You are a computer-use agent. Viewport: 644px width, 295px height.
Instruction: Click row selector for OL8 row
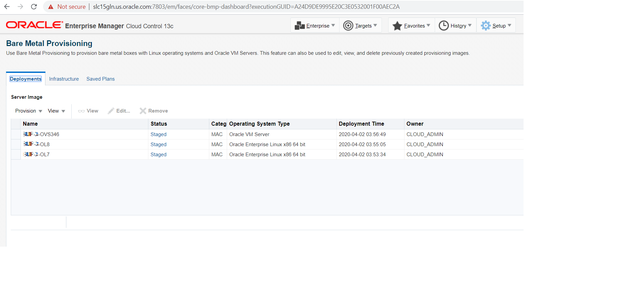click(16, 144)
